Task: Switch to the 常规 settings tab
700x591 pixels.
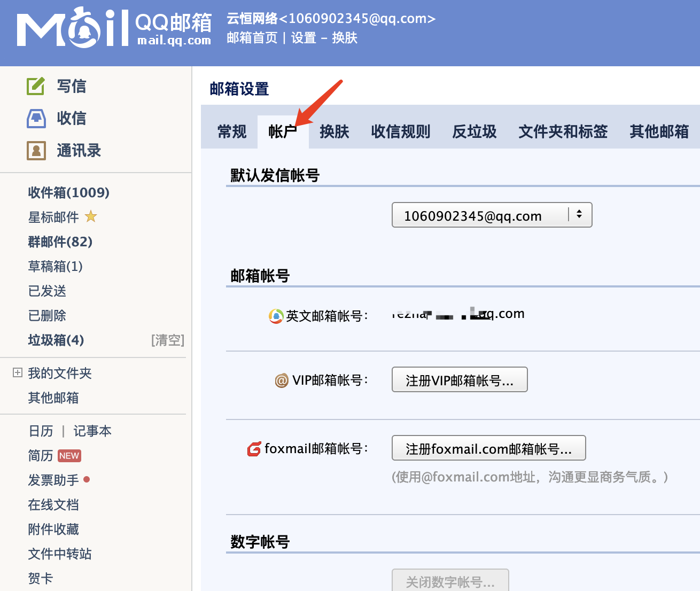Action: click(232, 131)
